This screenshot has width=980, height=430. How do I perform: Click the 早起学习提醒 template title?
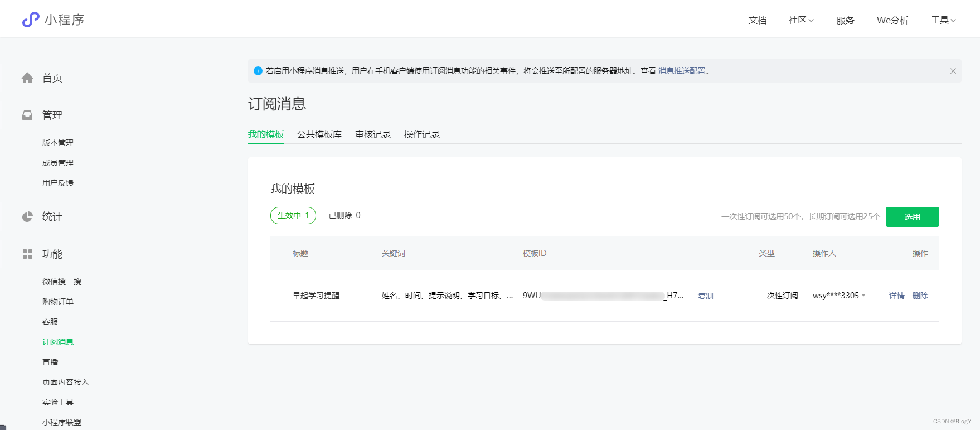pyautogui.click(x=316, y=296)
